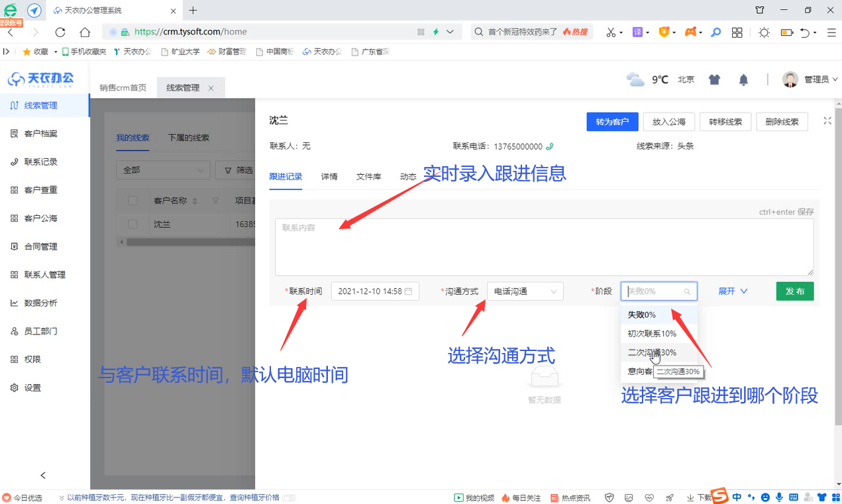Click into the 联系内容 text area
The width and height of the screenshot is (842, 504).
tap(545, 247)
